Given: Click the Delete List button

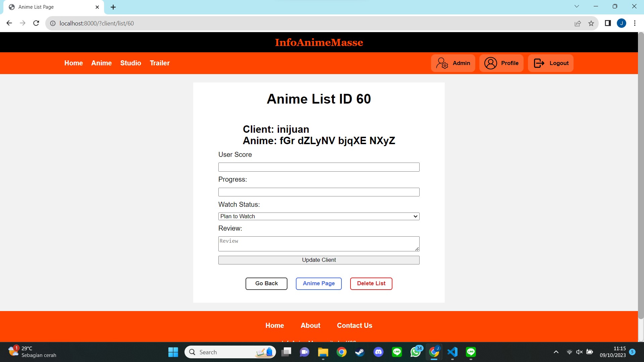Looking at the screenshot, I should pos(371,284).
